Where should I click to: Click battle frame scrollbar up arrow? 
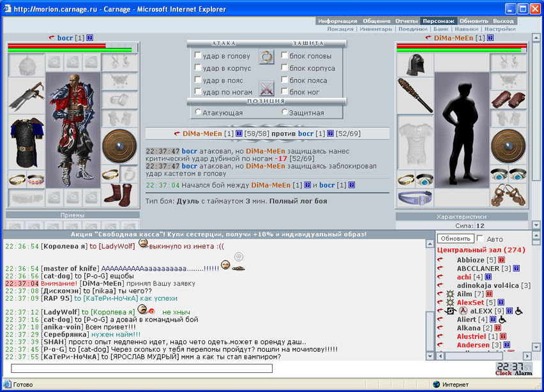pyautogui.click(x=536, y=37)
